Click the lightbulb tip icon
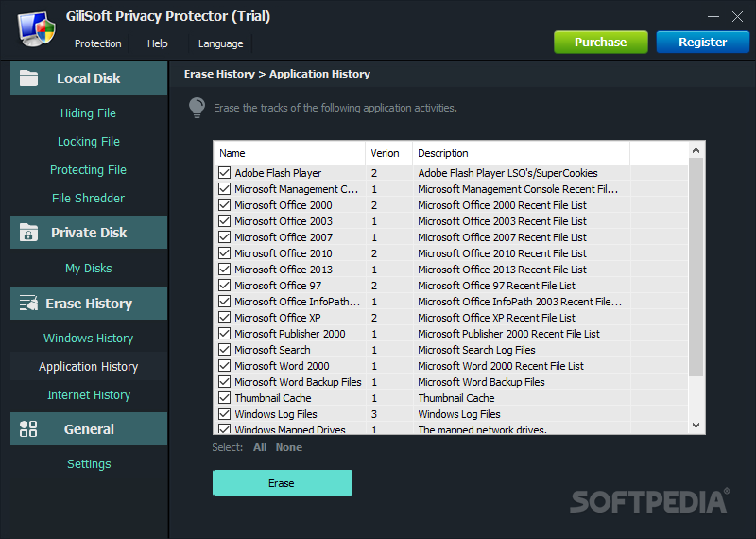756x539 pixels. point(197,108)
